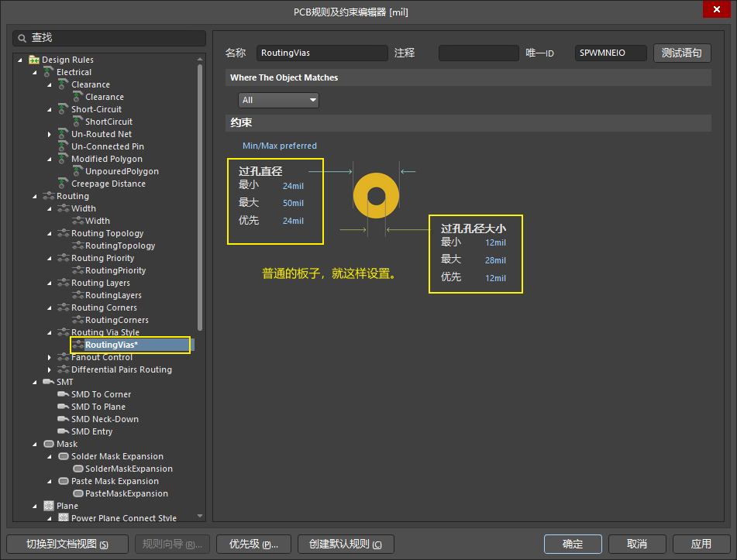Viewport: 737px width, 560px height.
Task: Click the Design Rules root icon
Action: 34,60
